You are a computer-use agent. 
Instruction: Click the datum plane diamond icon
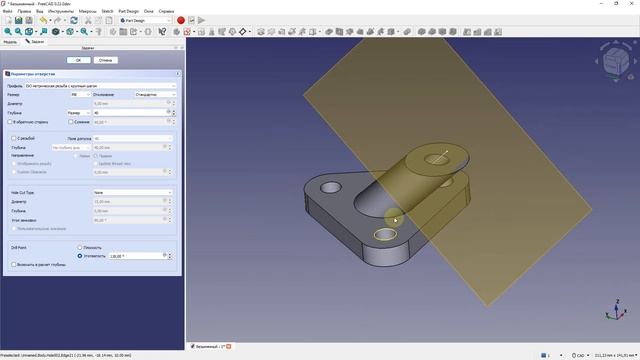click(x=243, y=31)
